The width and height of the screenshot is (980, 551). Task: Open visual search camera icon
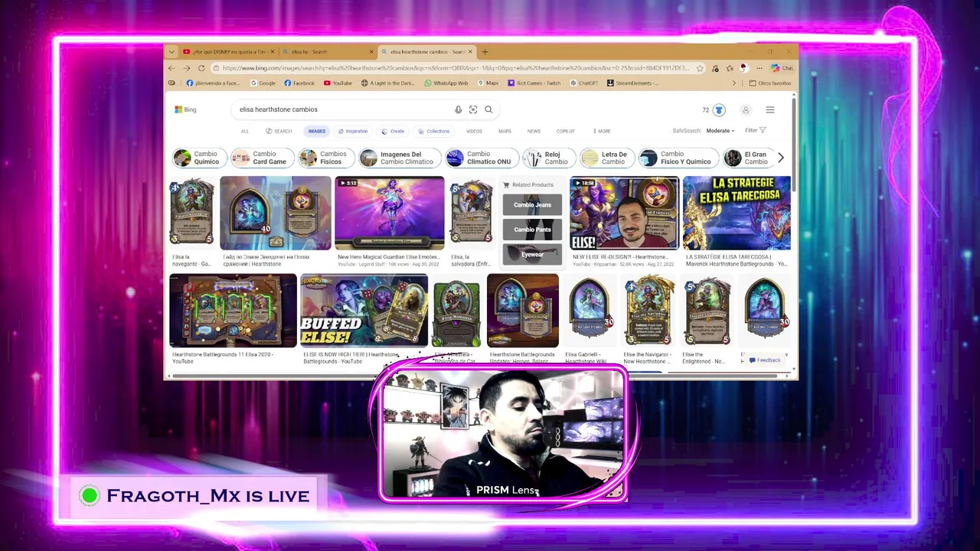(473, 109)
